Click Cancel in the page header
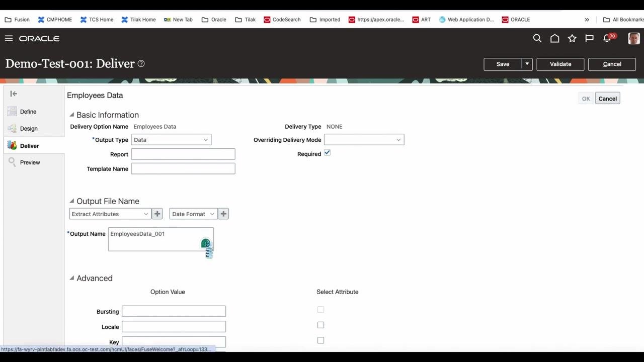 click(x=612, y=64)
